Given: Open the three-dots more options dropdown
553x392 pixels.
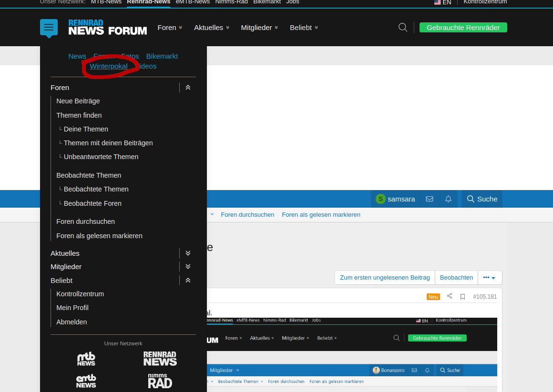Looking at the screenshot, I should pos(490,278).
